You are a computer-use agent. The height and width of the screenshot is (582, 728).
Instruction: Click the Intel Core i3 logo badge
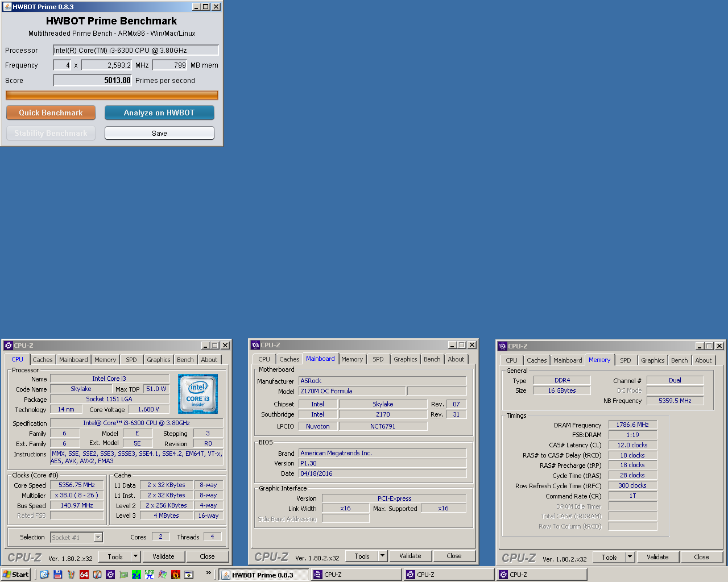click(198, 393)
